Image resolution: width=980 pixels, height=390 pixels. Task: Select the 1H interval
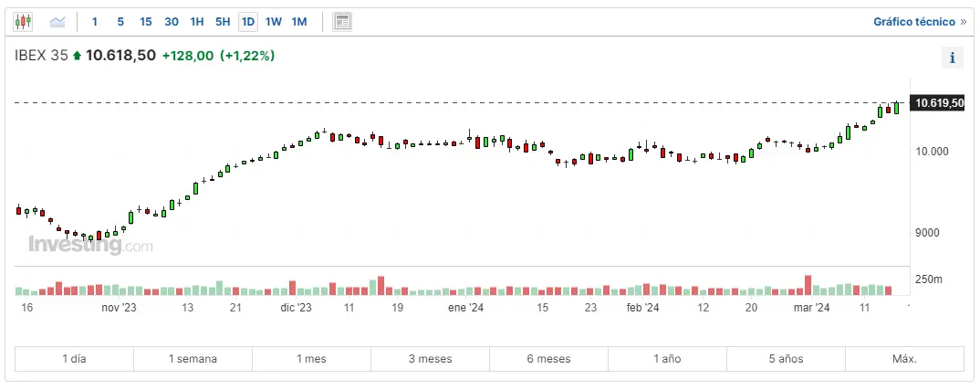pos(197,21)
